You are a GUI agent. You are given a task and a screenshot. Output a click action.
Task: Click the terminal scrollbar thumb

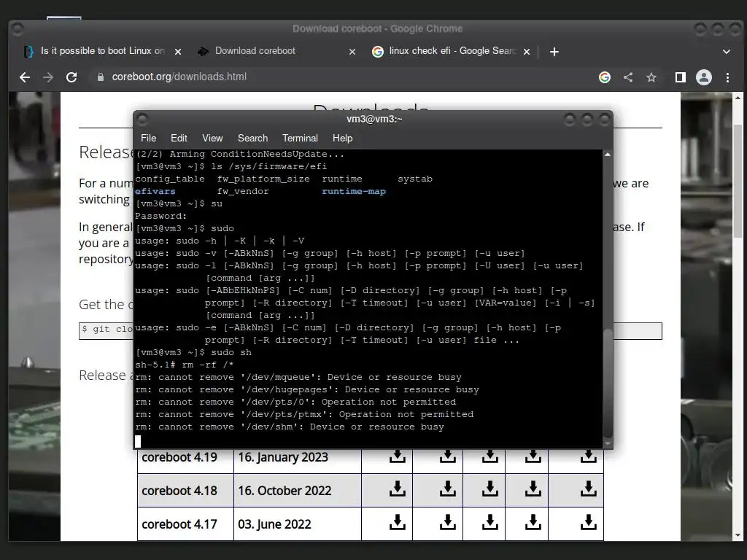(x=608, y=382)
